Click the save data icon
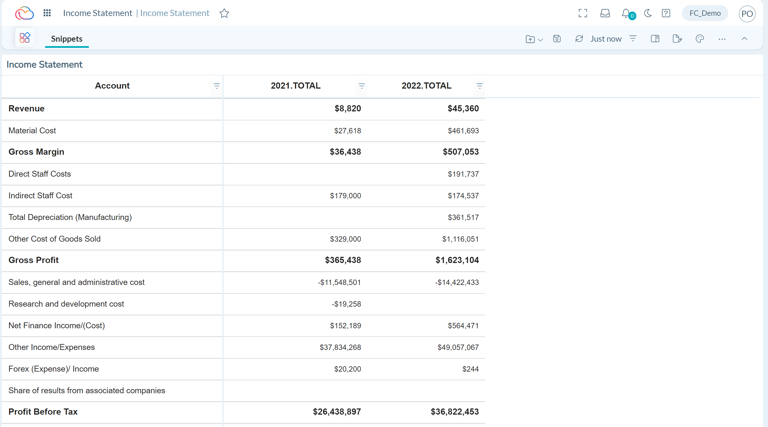Viewport: 768px width, 427px height. click(x=557, y=39)
